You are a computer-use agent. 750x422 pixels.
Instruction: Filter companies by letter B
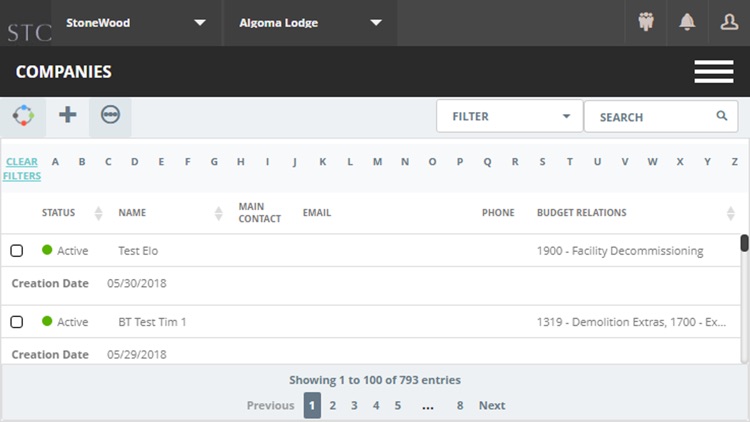click(x=82, y=162)
